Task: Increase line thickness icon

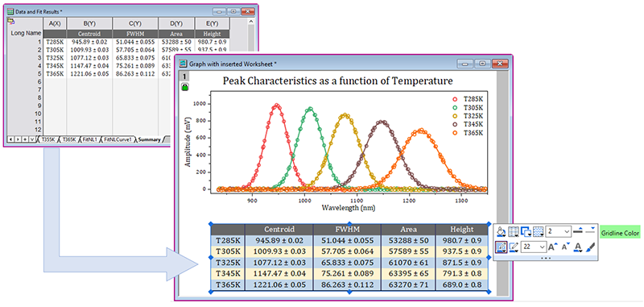Action: (578, 230)
